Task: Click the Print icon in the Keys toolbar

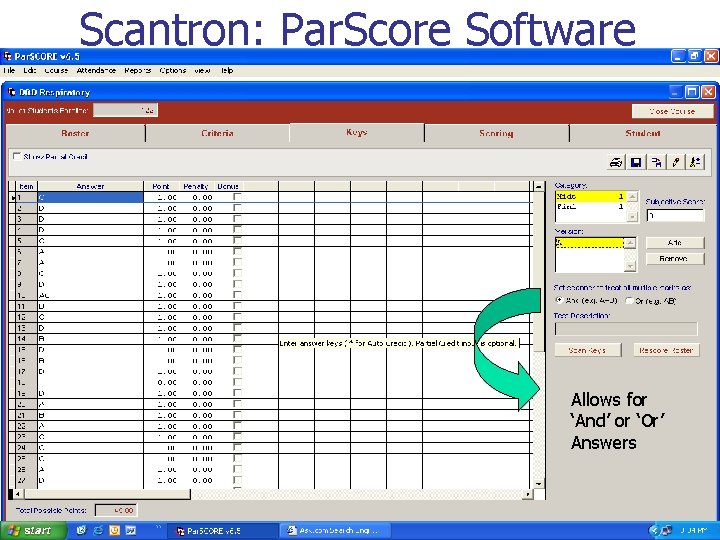Action: click(x=616, y=162)
